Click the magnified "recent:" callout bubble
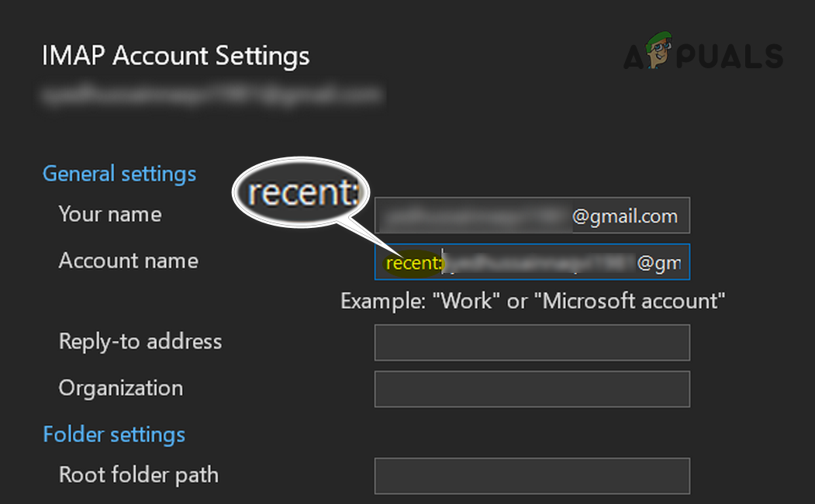Viewport: 815px width, 504px height. [x=301, y=193]
